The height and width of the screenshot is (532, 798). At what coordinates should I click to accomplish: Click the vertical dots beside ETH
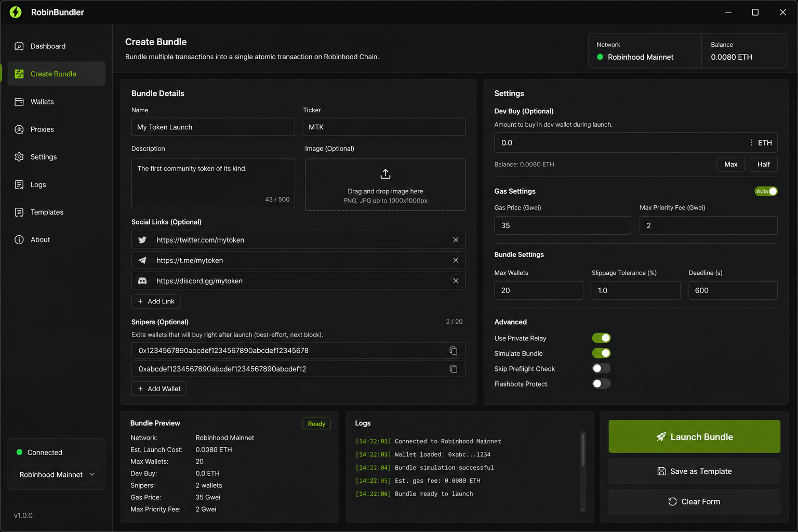[751, 142]
